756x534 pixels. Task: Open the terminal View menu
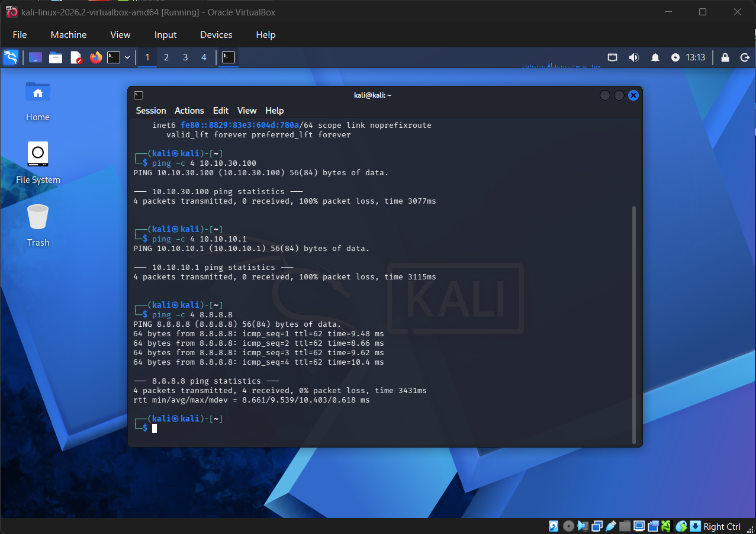point(247,111)
